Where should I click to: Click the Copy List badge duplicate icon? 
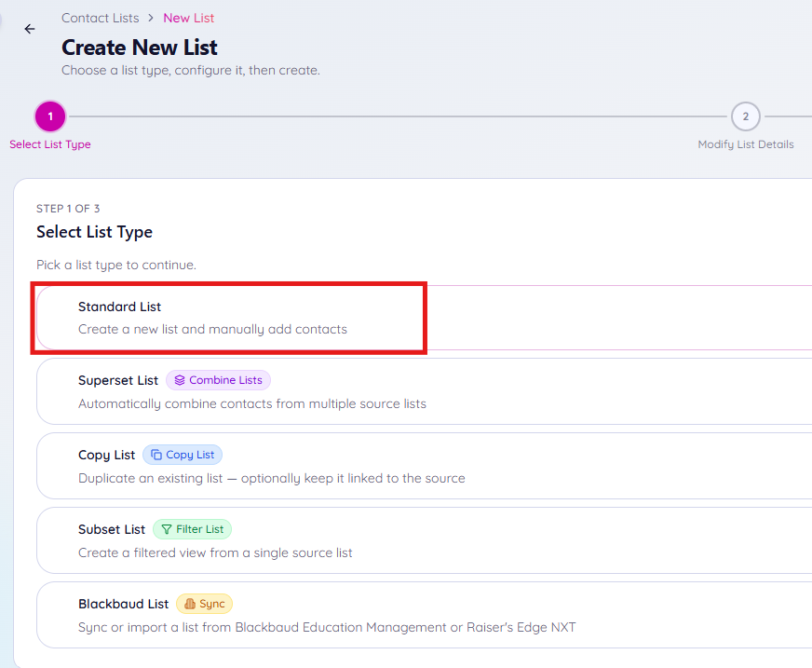tap(156, 455)
